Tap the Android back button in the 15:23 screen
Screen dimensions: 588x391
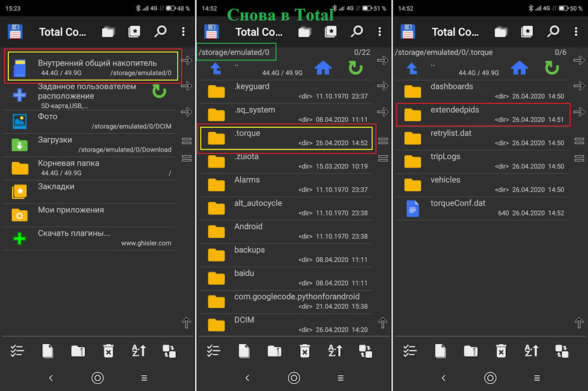click(x=51, y=378)
